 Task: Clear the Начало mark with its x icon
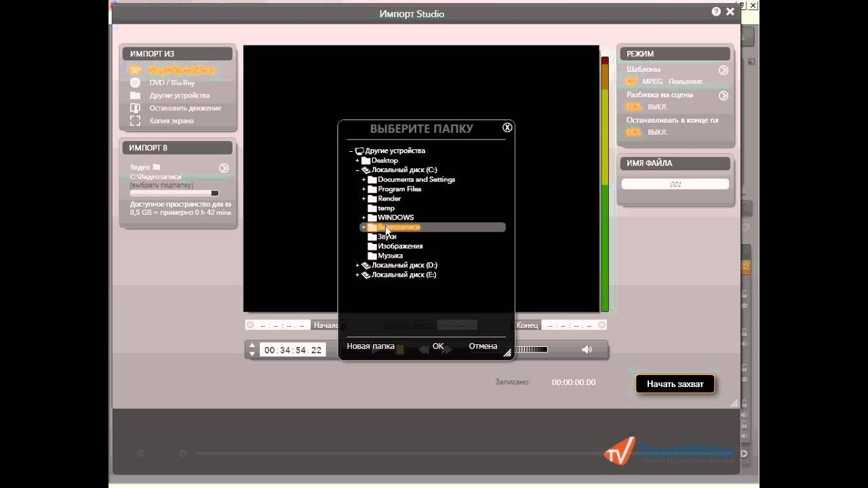point(250,325)
